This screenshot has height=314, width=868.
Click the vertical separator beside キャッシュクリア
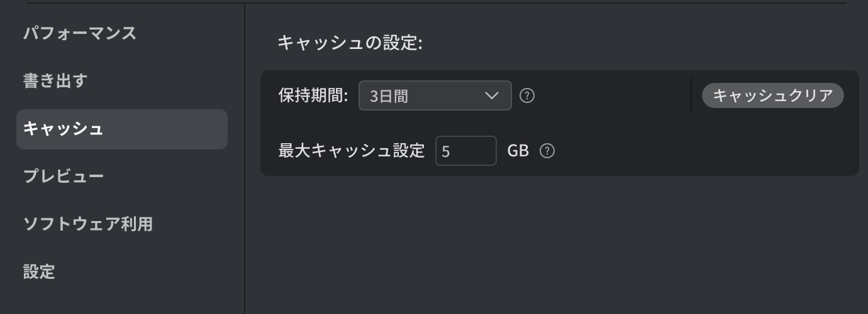click(x=691, y=95)
